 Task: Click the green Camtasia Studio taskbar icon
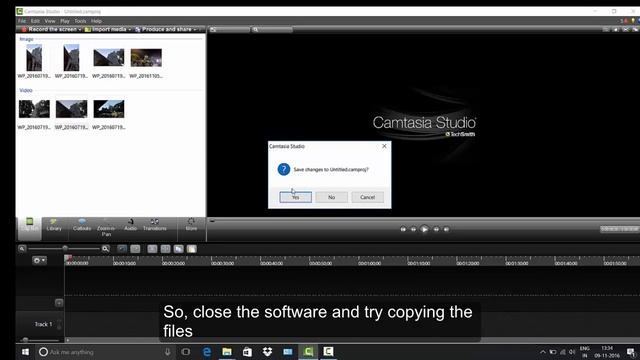[308, 351]
